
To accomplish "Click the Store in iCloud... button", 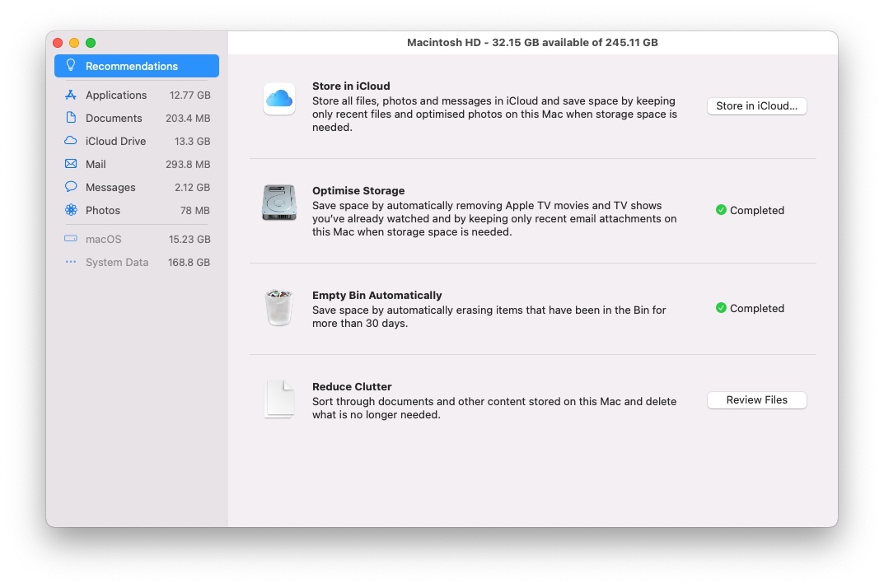I will pos(756,106).
